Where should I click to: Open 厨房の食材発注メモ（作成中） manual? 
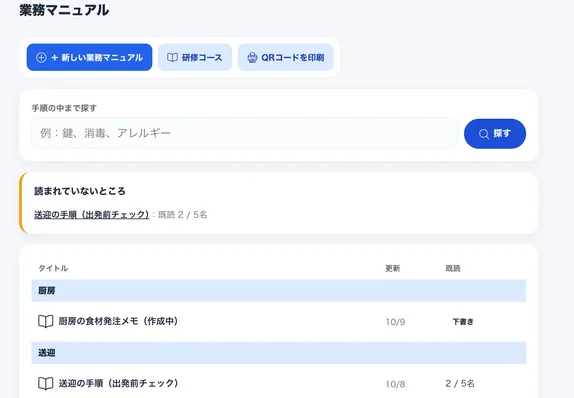click(x=118, y=321)
